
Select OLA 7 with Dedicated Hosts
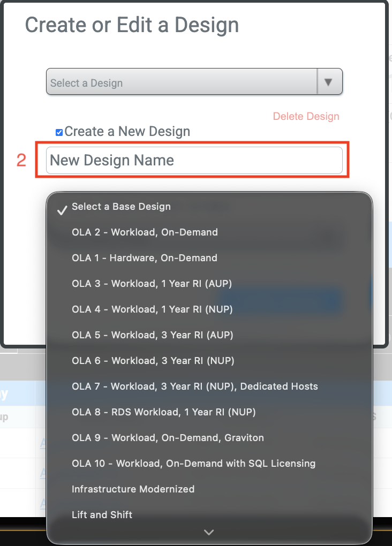[194, 386]
